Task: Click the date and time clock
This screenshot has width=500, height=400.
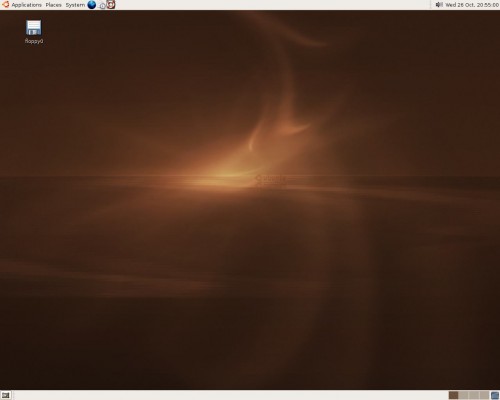Action: [472, 5]
